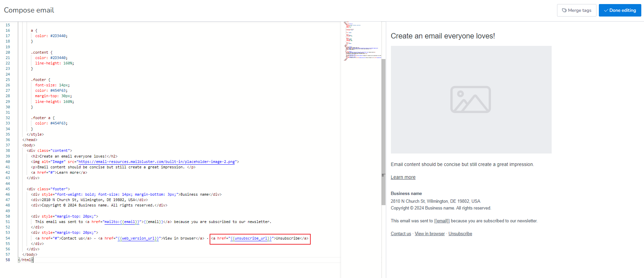Click the {{web_version_url}} href in code
The width and height of the screenshot is (644, 278).
coord(138,238)
